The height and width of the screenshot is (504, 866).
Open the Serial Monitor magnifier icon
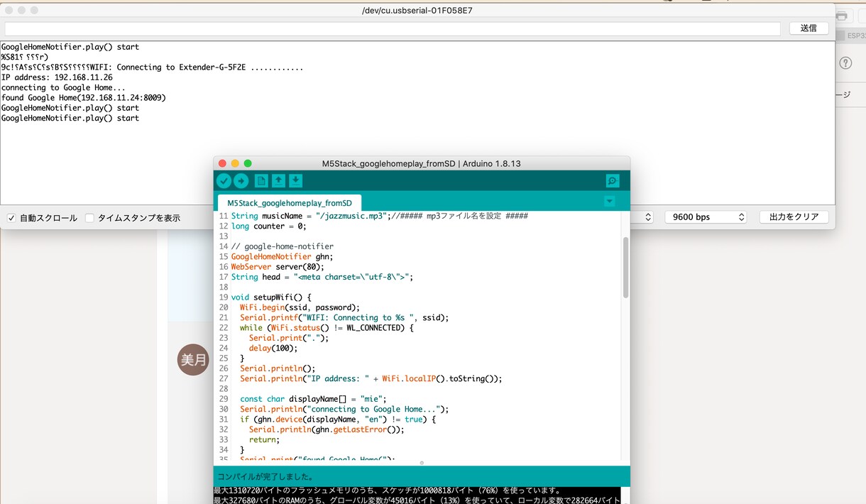[613, 181]
